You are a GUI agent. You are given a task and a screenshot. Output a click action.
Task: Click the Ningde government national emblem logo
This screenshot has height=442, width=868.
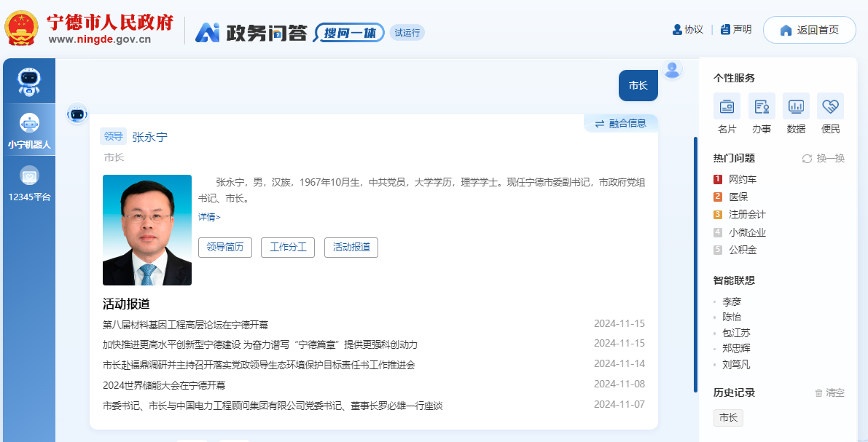tap(21, 28)
